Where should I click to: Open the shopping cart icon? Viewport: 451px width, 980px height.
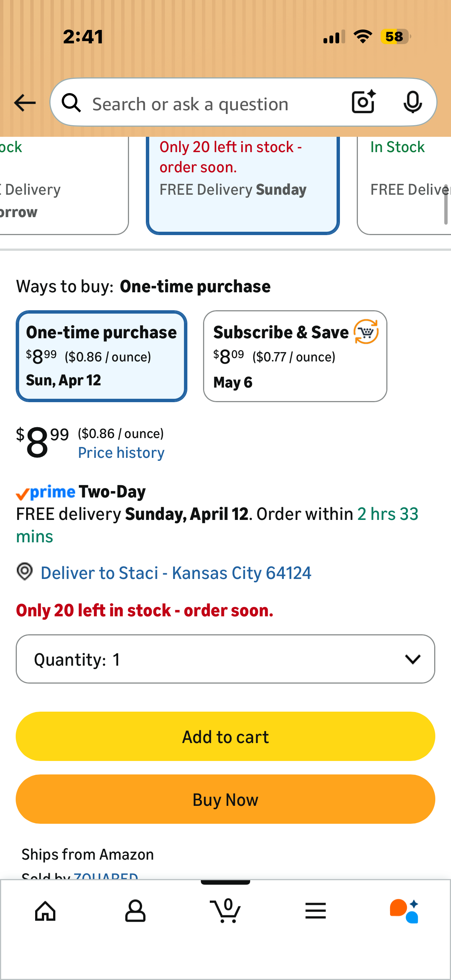225,910
